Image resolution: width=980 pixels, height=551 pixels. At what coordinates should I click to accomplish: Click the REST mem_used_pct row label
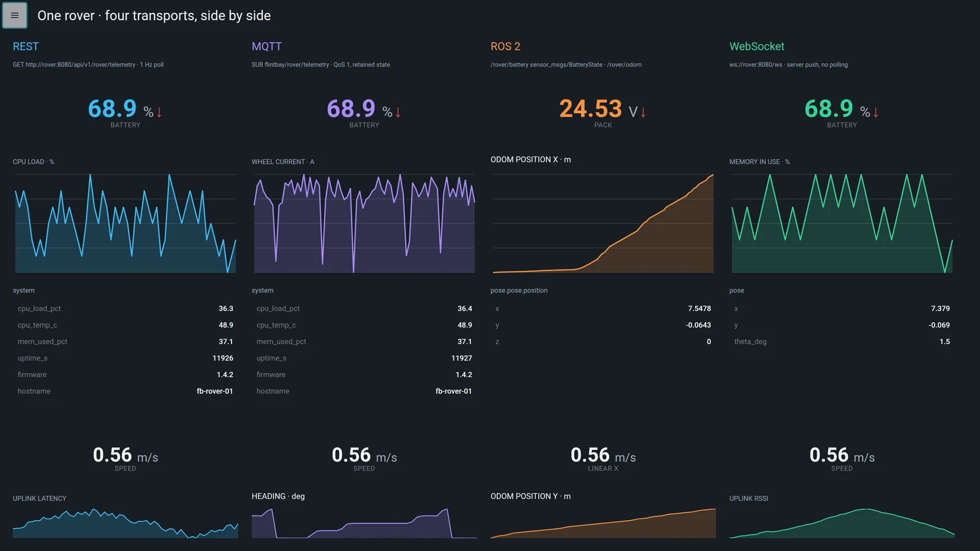coord(42,342)
